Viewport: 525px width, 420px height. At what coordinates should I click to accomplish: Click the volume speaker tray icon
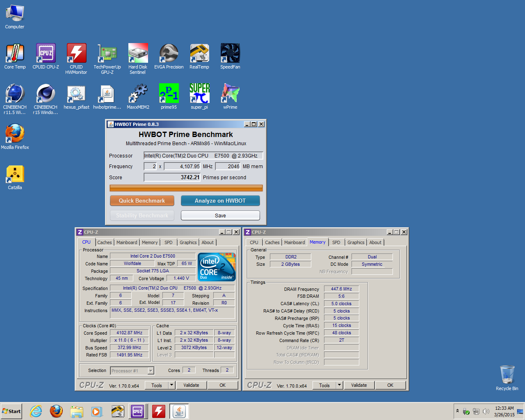coord(486,411)
